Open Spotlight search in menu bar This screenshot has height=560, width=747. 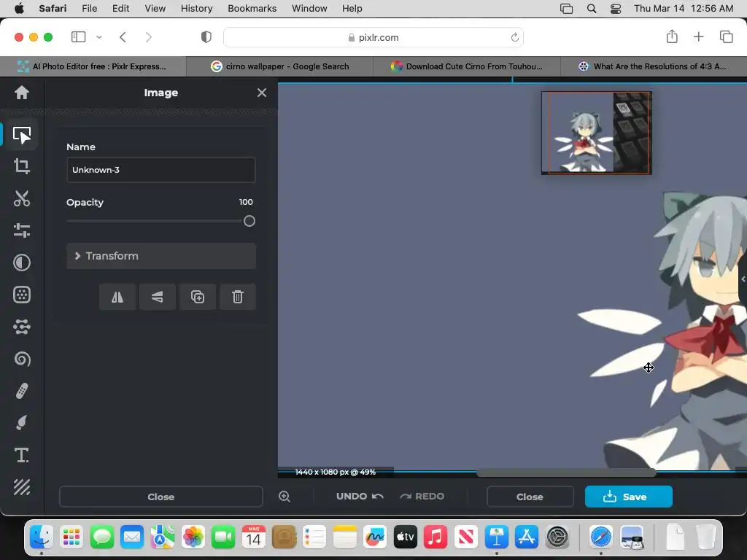(591, 9)
